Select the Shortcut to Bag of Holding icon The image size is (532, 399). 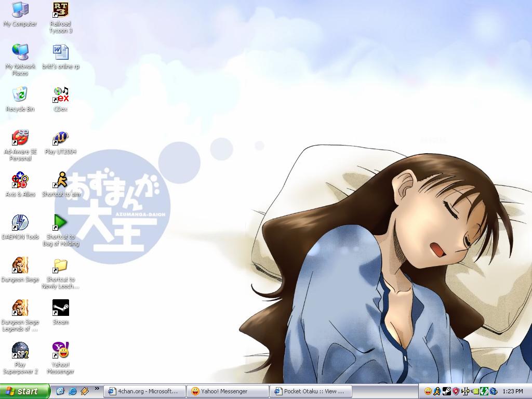60,230
